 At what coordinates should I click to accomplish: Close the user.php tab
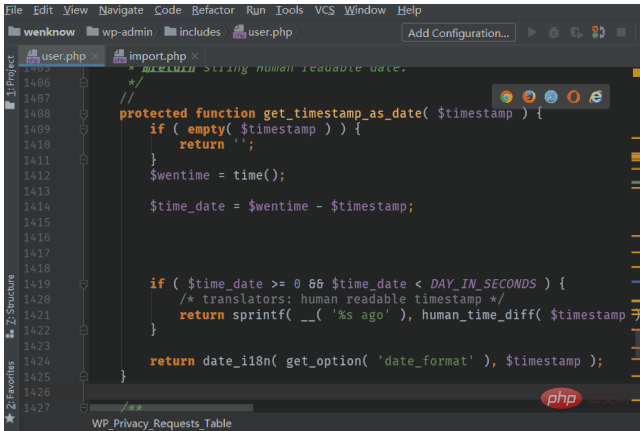click(x=95, y=56)
